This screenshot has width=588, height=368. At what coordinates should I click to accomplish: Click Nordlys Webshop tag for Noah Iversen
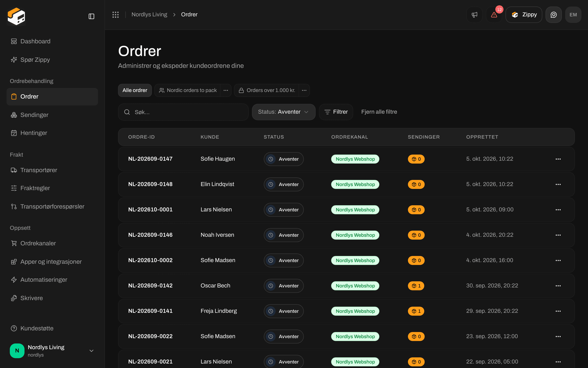pos(355,235)
